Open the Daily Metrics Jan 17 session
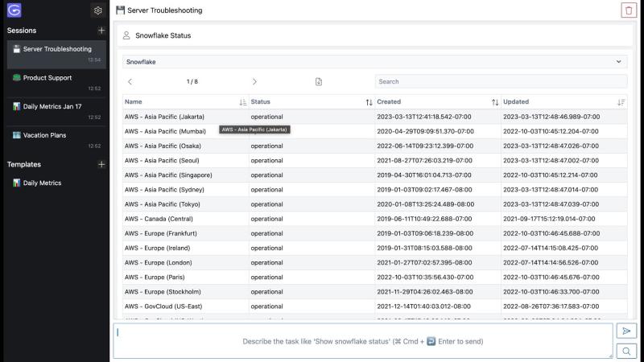Image resolution: width=644 pixels, height=362 pixels. pyautogui.click(x=56, y=112)
